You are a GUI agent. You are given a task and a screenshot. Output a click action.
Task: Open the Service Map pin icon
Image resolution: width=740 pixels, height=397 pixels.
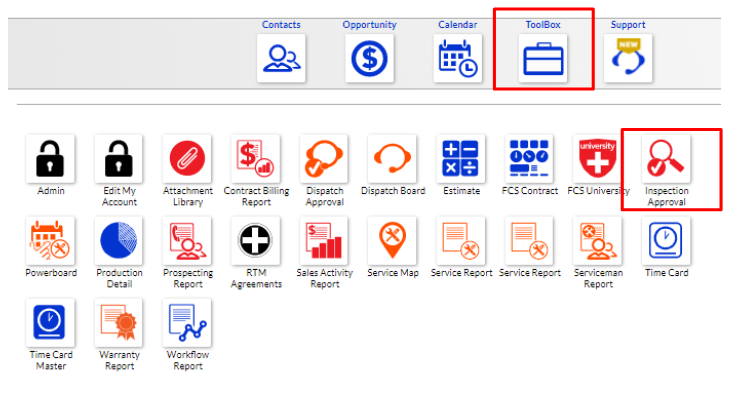392,241
